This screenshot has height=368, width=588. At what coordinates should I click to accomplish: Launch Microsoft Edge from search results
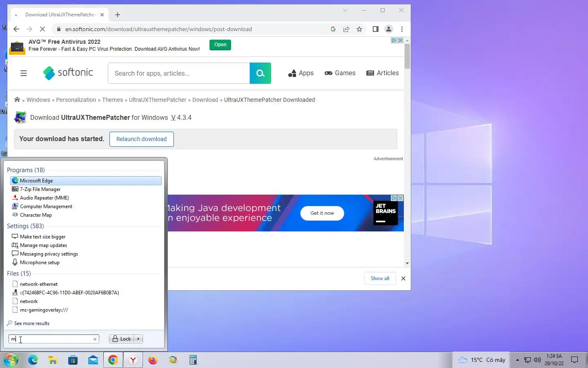(86, 180)
